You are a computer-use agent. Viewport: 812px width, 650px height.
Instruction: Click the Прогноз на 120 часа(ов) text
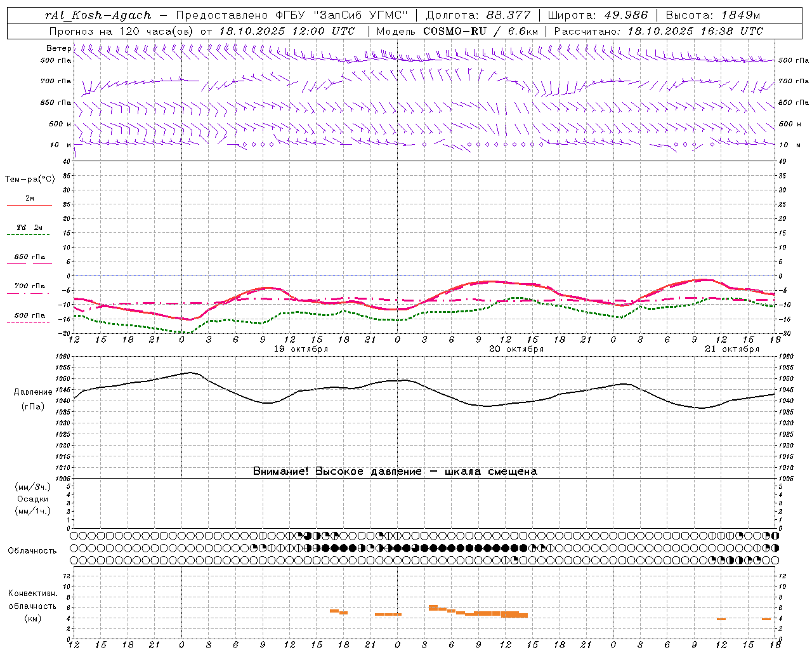tap(121, 31)
